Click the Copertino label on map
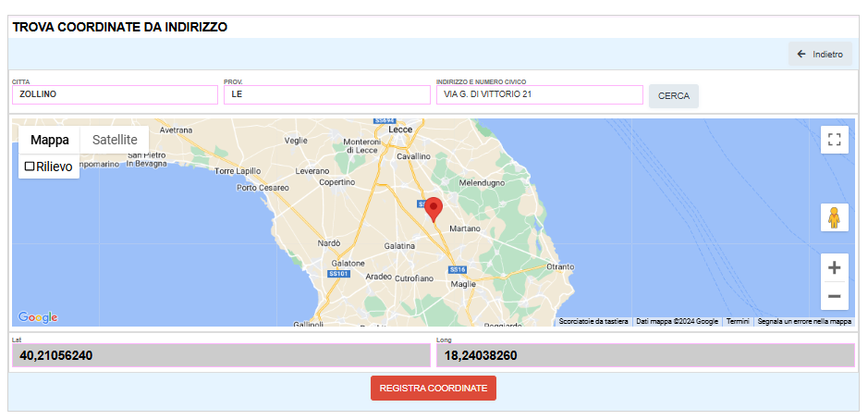Viewport: 868px width, 420px height. 337,181
